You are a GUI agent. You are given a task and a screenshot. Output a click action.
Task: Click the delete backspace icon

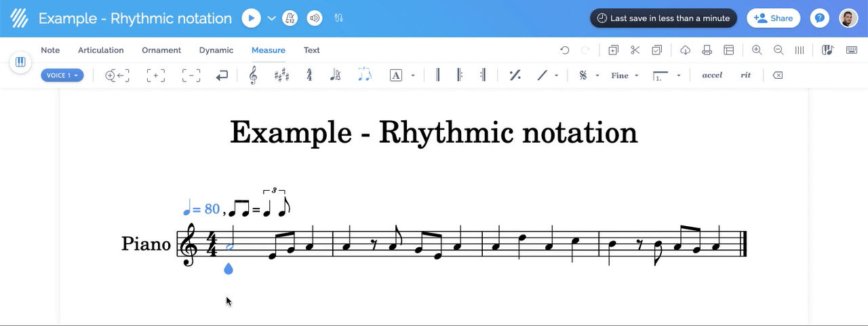[x=778, y=75]
